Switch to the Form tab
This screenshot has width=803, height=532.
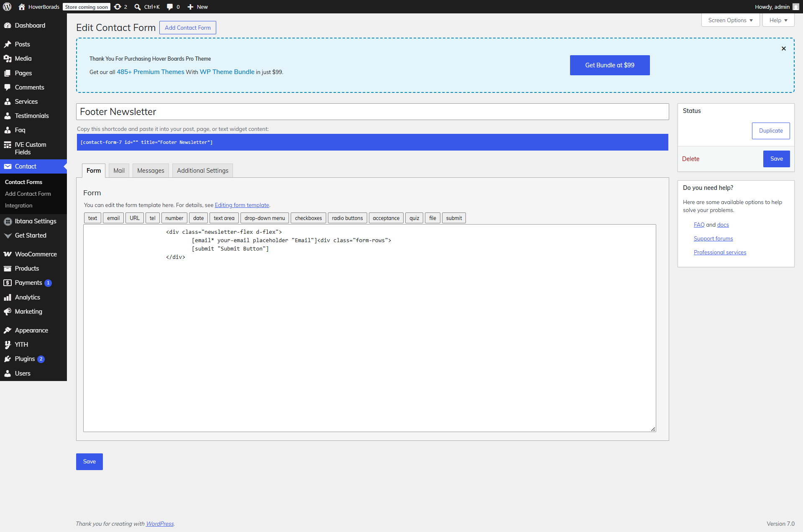click(94, 171)
